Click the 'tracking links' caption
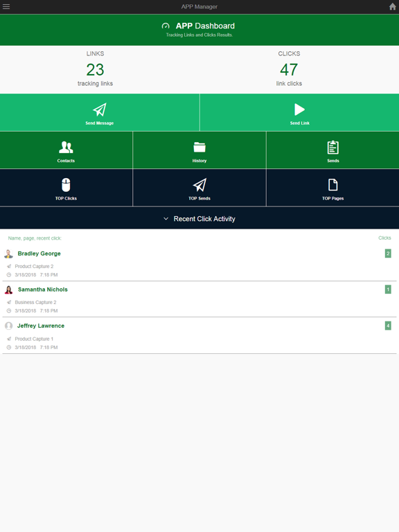399x532 pixels. coord(95,83)
